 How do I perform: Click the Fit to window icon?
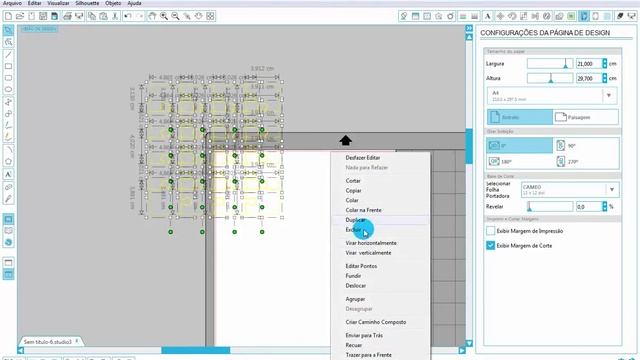(210, 16)
